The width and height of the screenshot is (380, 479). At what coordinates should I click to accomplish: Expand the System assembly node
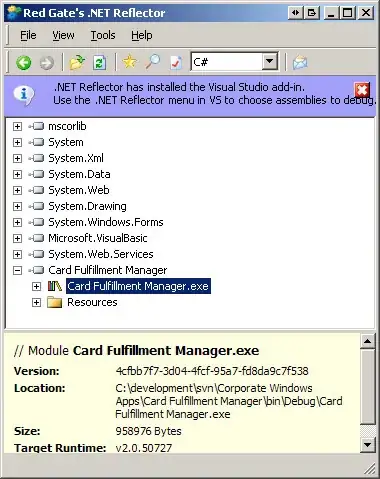tap(17, 143)
